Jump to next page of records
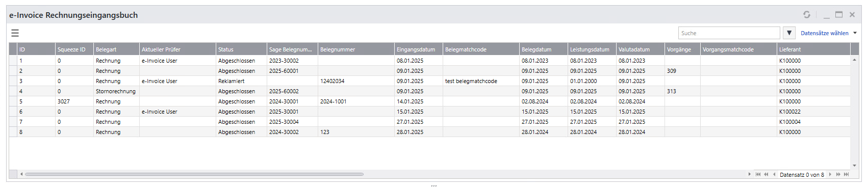868x187 pixels. [838, 174]
